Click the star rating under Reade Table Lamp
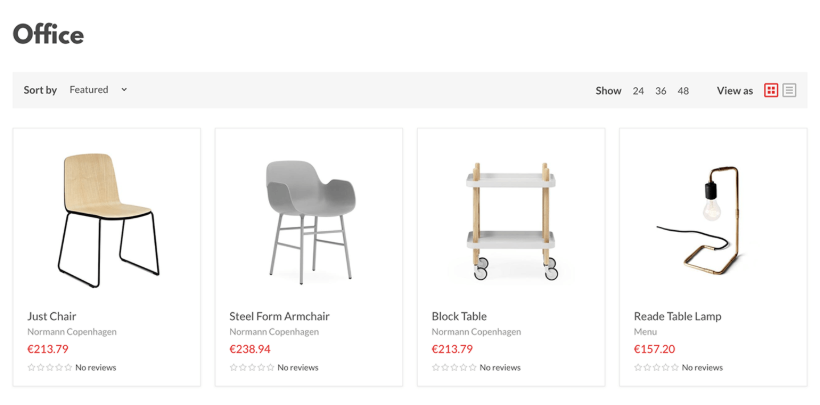Screen dimensions: 820x405 coord(657,367)
